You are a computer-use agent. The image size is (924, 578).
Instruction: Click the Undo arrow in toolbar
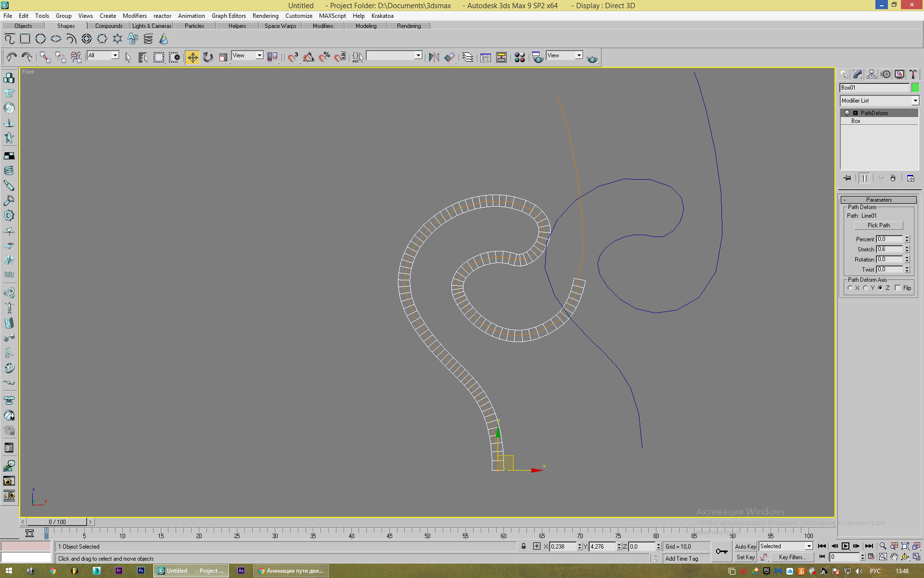[x=12, y=57]
